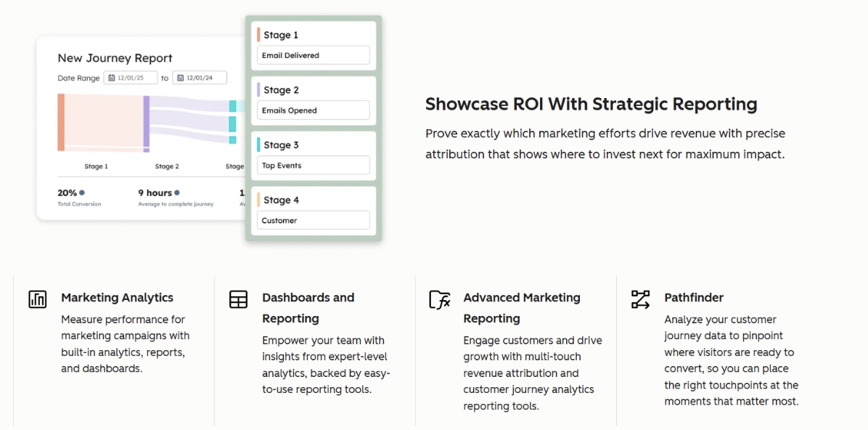
Task: Click the orange Stage 1 bar in chart
Action: pos(62,122)
